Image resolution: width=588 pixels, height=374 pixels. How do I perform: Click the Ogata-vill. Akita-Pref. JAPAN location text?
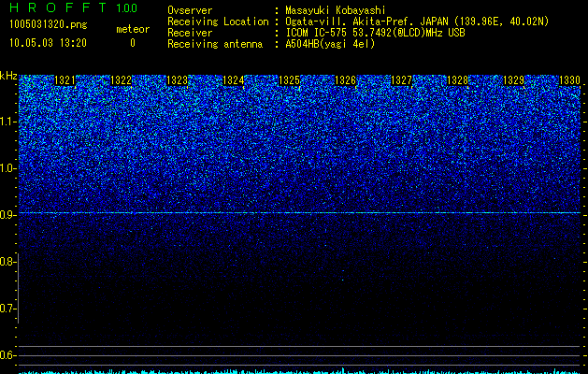click(417, 22)
